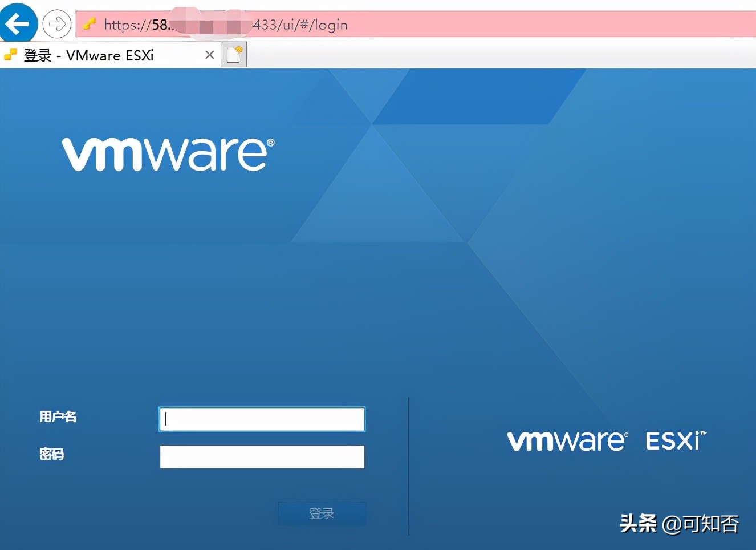This screenshot has height=550, width=756.
Task: Open a new browser tab
Action: pos(234,55)
